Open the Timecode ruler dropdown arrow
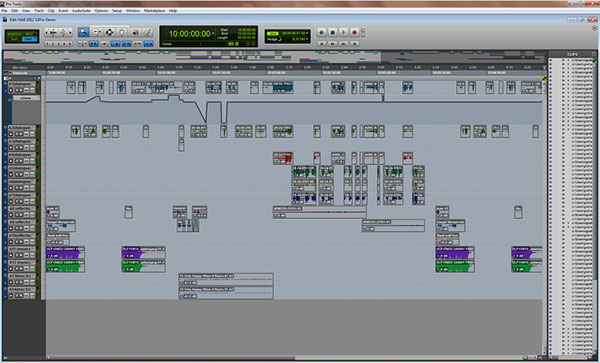Viewport: 600px width, 363px height. click(x=10, y=72)
